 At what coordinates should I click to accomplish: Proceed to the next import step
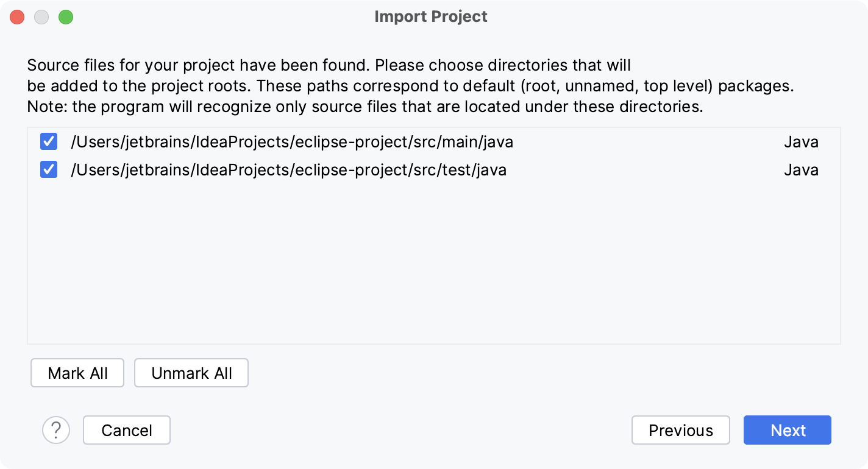click(x=787, y=430)
